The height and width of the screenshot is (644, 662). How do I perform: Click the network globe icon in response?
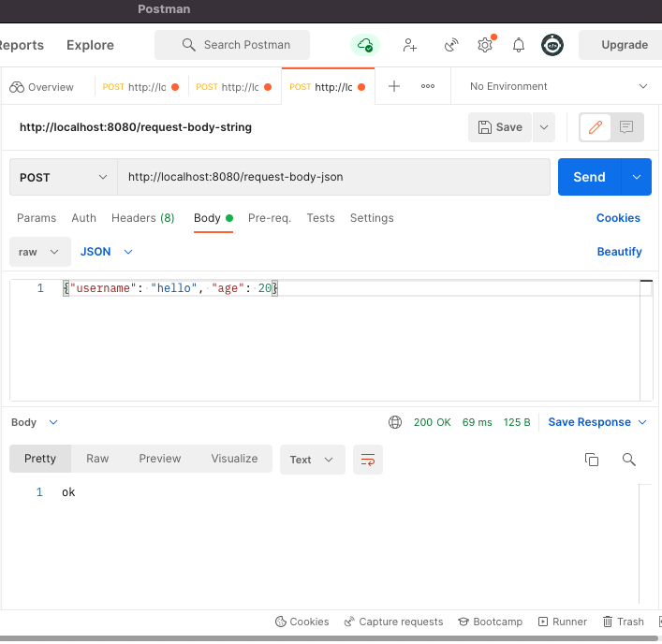tap(395, 422)
